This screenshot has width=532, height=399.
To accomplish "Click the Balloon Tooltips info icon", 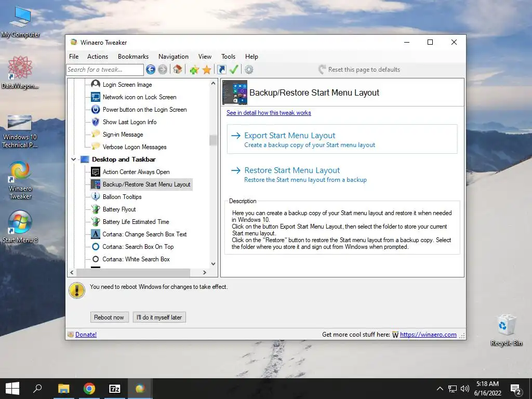I will [96, 196].
